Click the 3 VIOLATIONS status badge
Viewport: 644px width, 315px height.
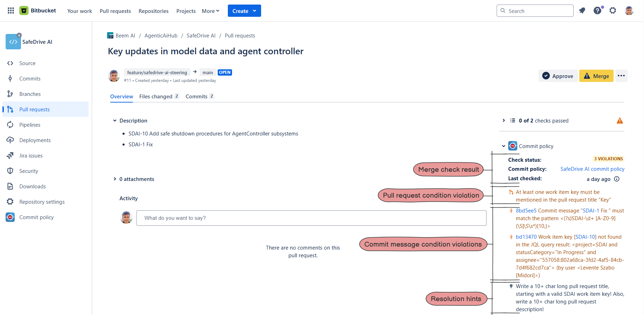(608, 159)
